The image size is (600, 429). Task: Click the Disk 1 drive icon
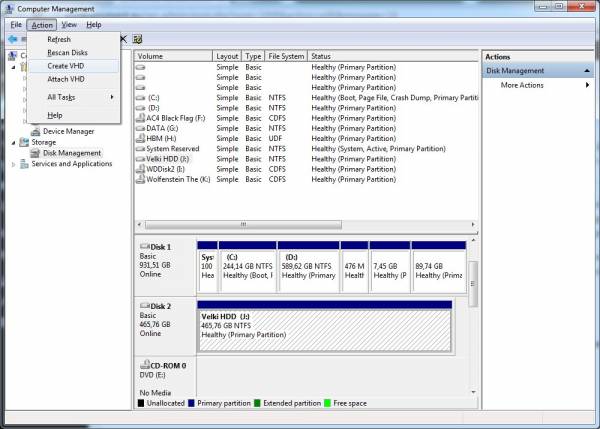145,246
